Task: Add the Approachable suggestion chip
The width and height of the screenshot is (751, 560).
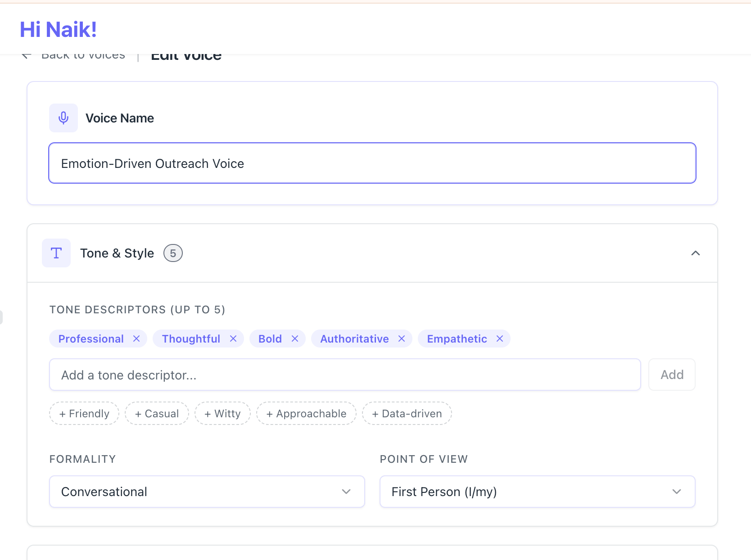Action: pyautogui.click(x=306, y=413)
